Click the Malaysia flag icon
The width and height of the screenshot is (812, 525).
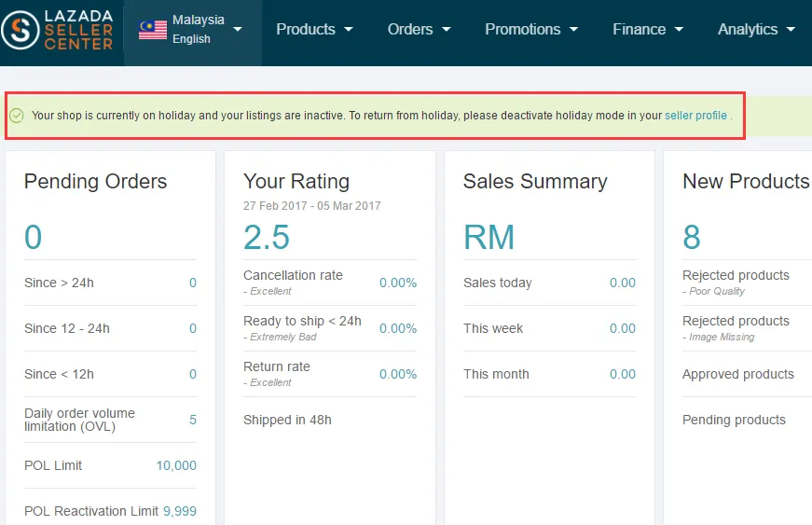[x=153, y=30]
